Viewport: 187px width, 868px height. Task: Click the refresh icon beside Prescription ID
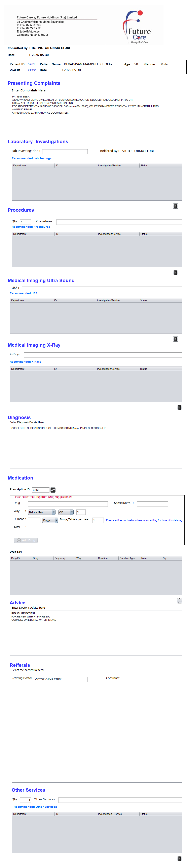[53, 490]
